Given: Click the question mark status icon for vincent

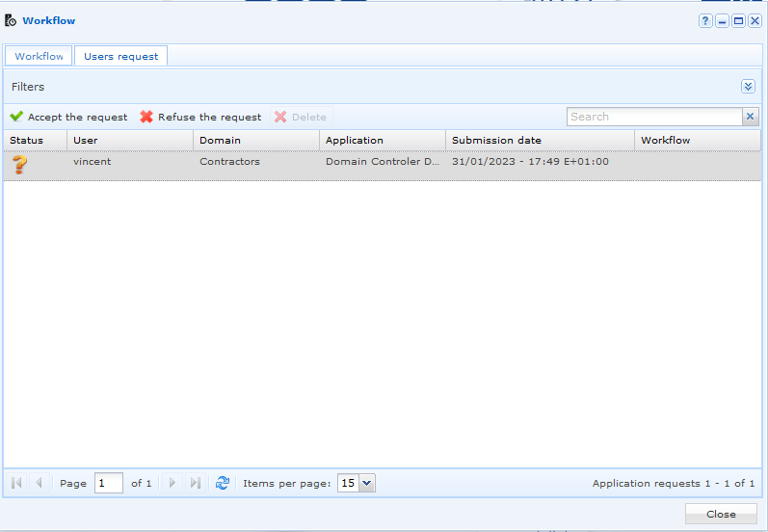Looking at the screenshot, I should tap(19, 165).
